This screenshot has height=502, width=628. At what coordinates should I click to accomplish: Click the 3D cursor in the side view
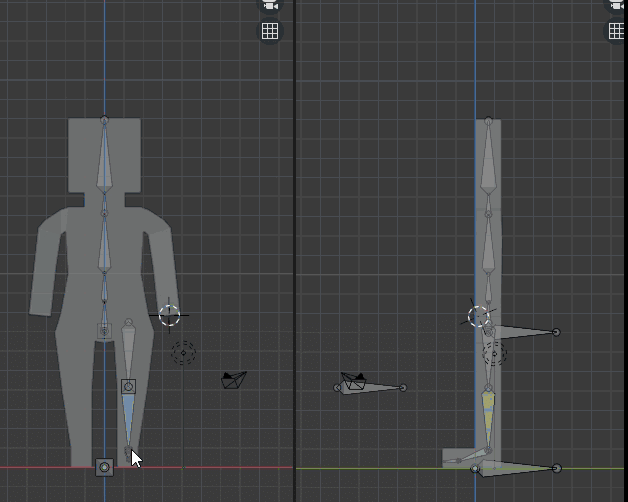point(479,316)
